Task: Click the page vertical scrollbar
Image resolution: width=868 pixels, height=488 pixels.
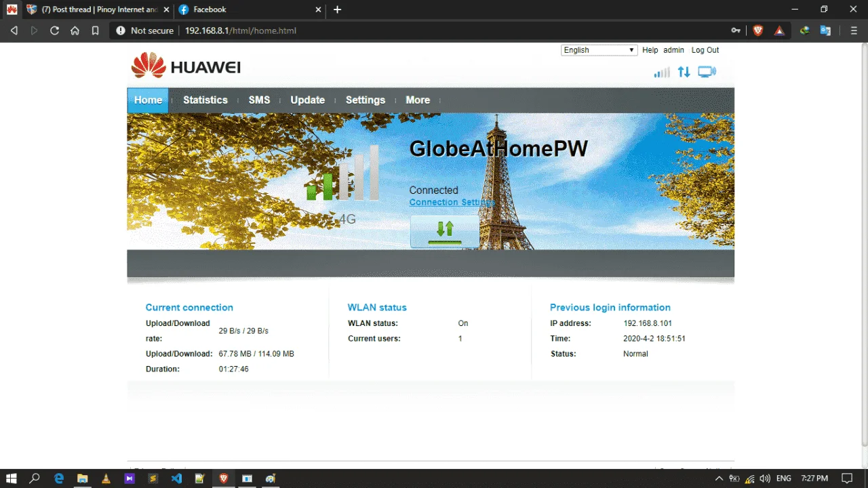Action: point(863,244)
